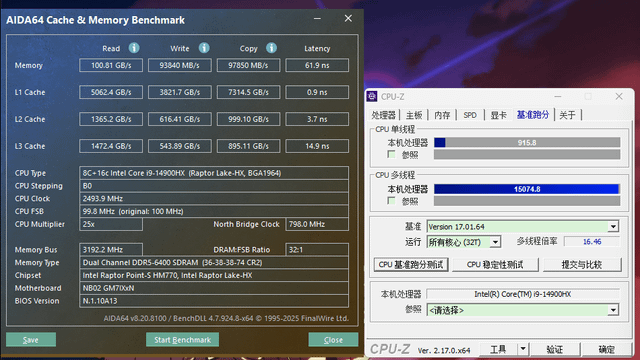This screenshot has width=640, height=360.
Task: Minimize the CPU-Z window
Action: tap(558, 96)
